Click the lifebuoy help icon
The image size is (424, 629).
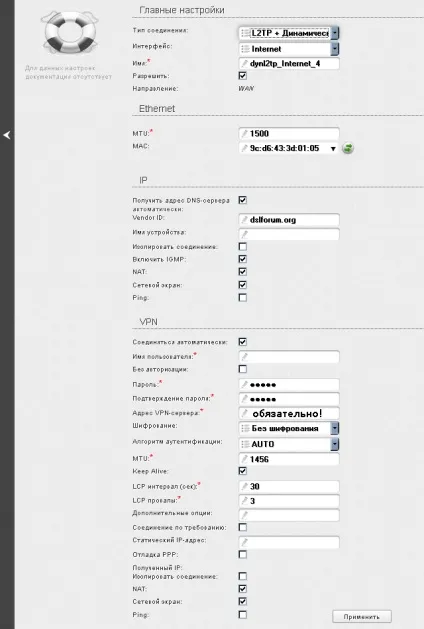[x=70, y=32]
